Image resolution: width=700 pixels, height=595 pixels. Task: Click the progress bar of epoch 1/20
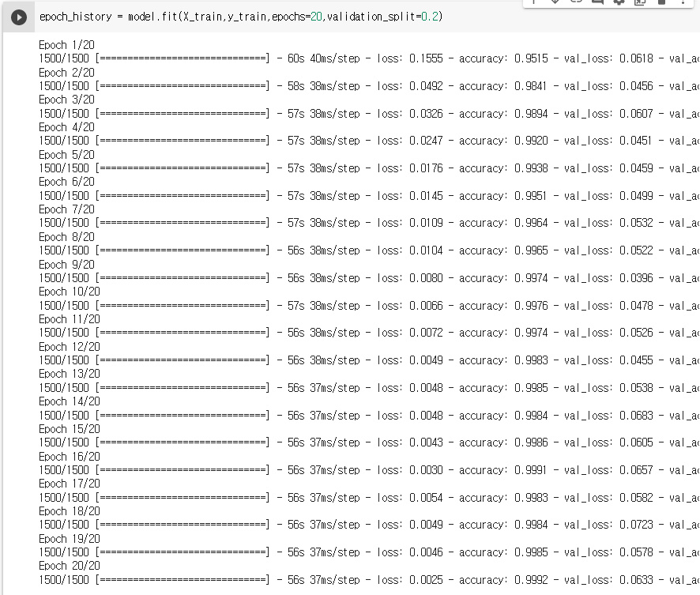(x=183, y=58)
